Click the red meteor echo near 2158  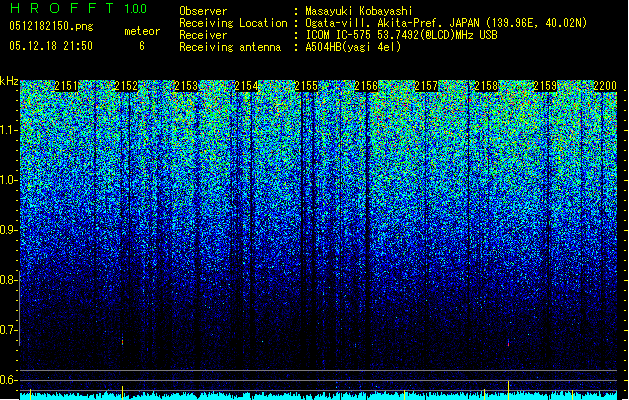point(508,343)
